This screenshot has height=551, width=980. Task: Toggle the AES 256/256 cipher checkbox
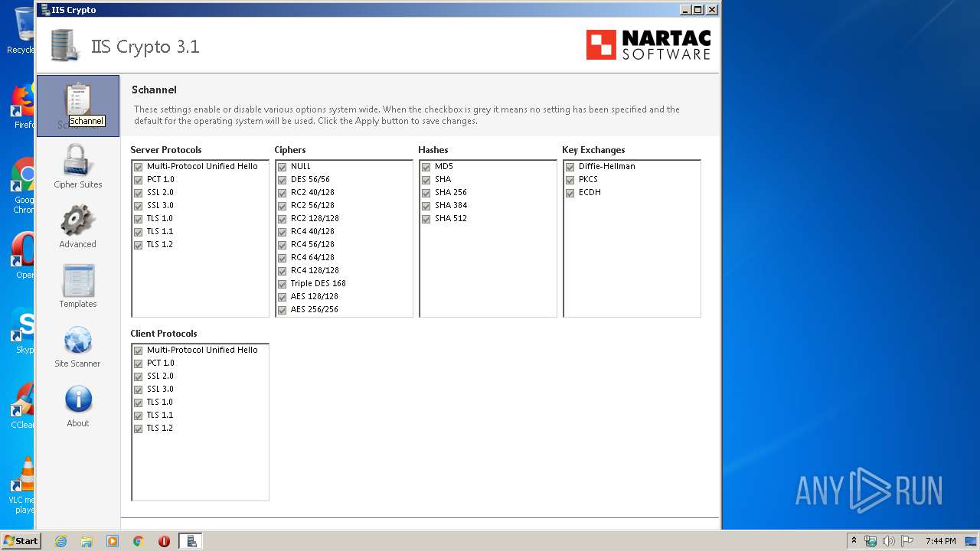click(x=283, y=310)
